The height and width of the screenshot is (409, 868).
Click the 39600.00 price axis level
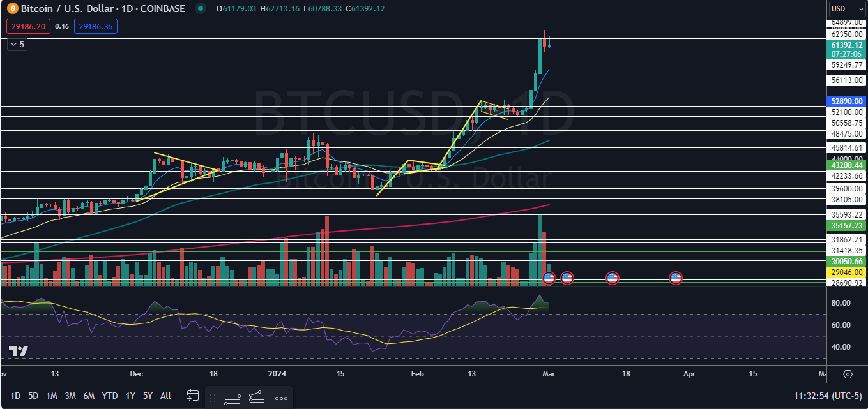847,189
